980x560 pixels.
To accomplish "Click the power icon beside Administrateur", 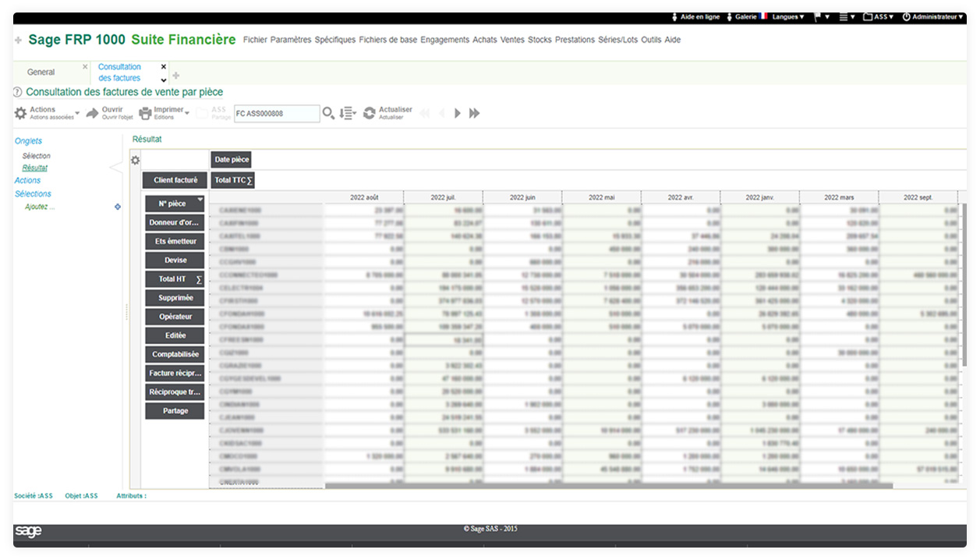I will pyautogui.click(x=907, y=17).
